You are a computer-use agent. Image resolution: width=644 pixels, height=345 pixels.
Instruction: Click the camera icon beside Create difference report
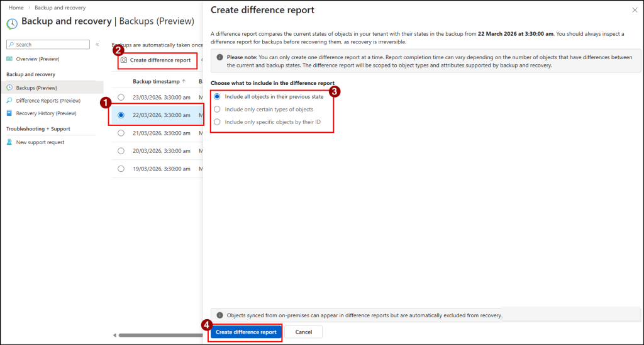click(x=124, y=60)
